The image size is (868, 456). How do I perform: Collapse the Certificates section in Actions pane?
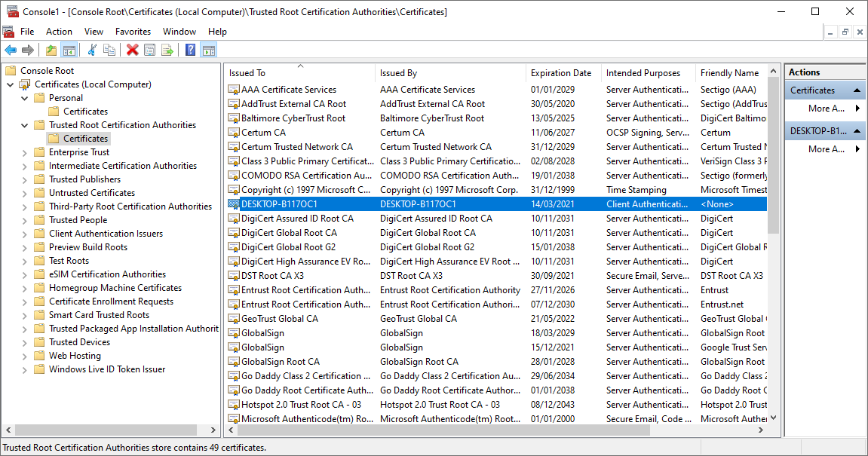(x=857, y=90)
